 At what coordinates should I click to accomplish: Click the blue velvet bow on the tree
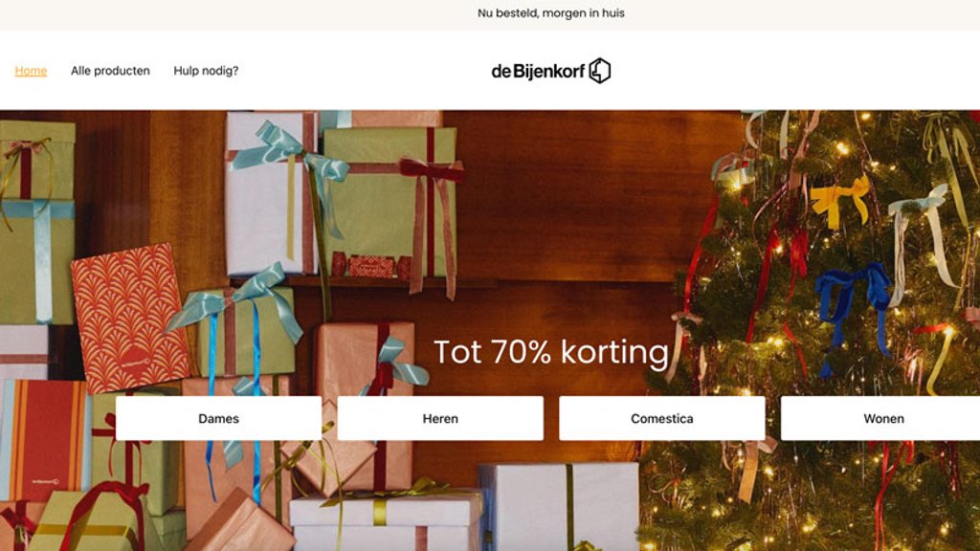tap(853, 306)
